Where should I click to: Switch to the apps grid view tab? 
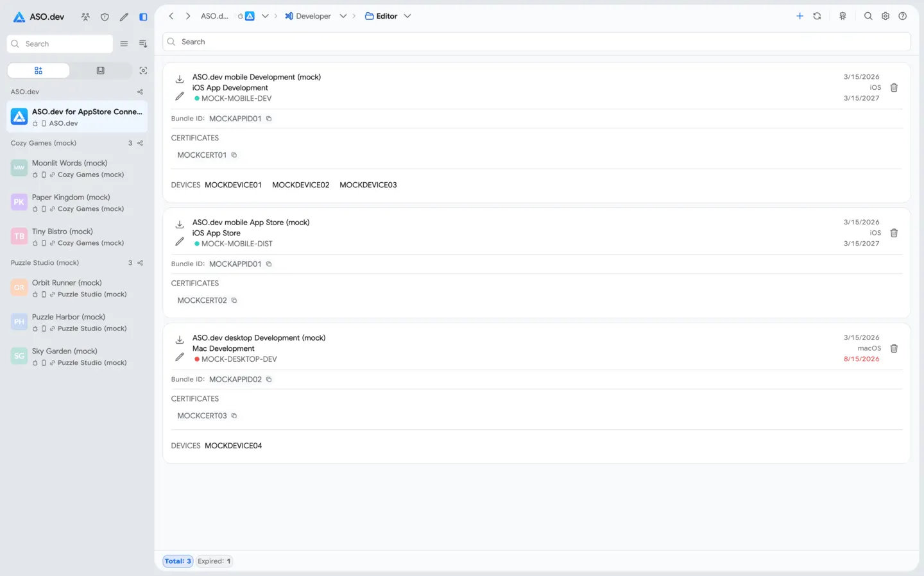38,71
